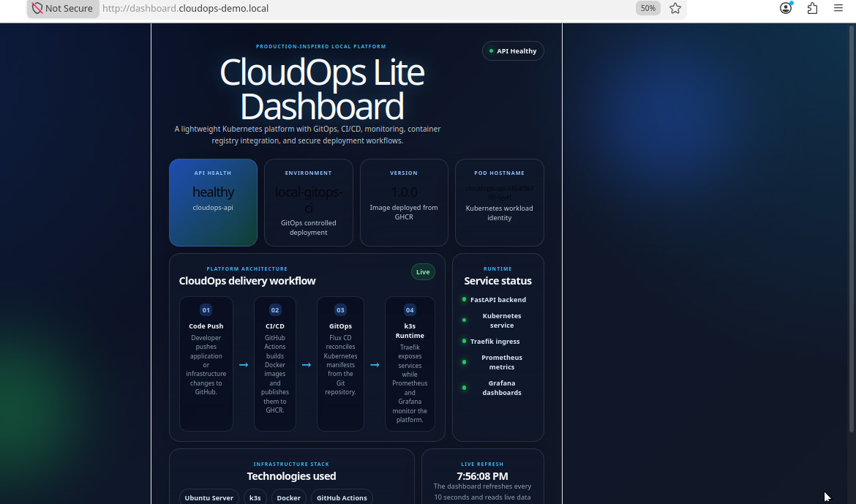Click the green dot beside FastAPI backend
856x504 pixels.
[x=464, y=299]
